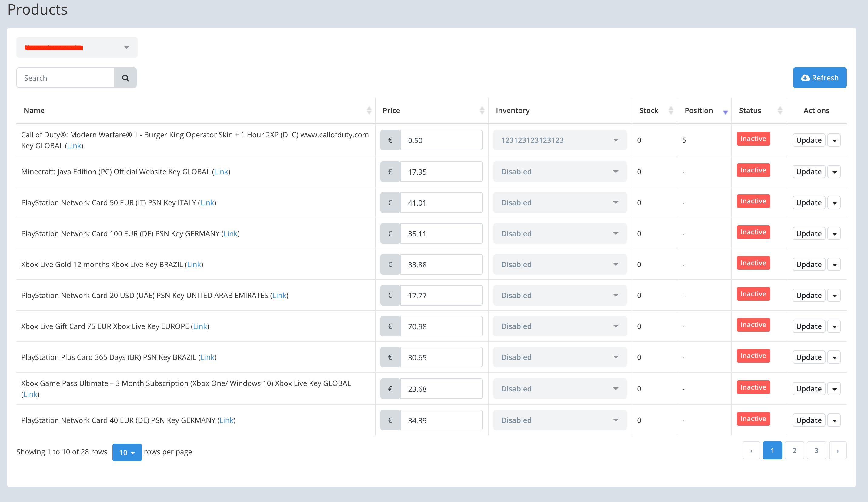This screenshot has height=502, width=868.
Task: Expand action caret for Xbox Gift Card 75 EUR row
Action: 834,326
